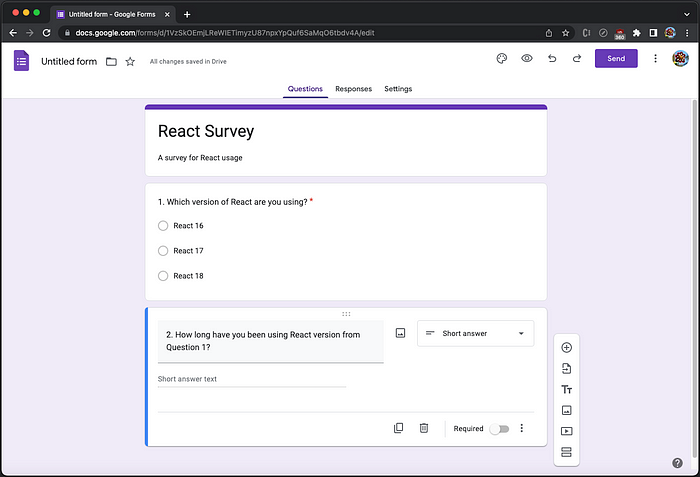Add video to the form
The image size is (700, 477).
[567, 431]
